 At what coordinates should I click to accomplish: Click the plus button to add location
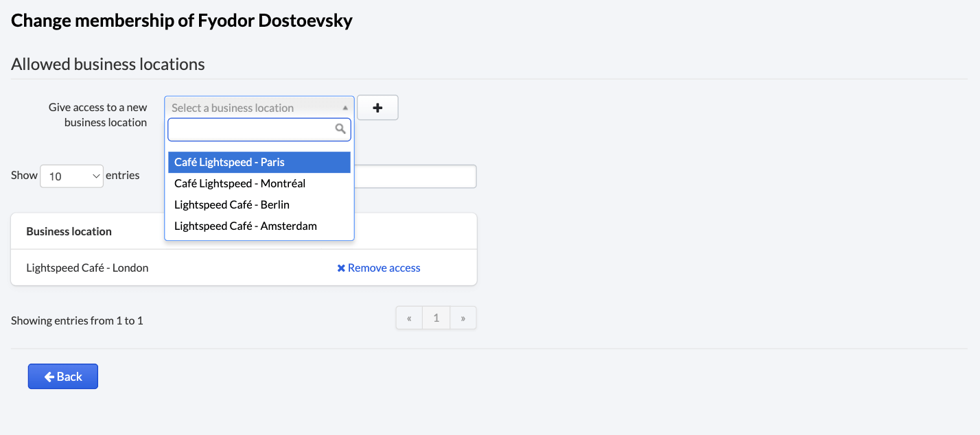coord(377,108)
